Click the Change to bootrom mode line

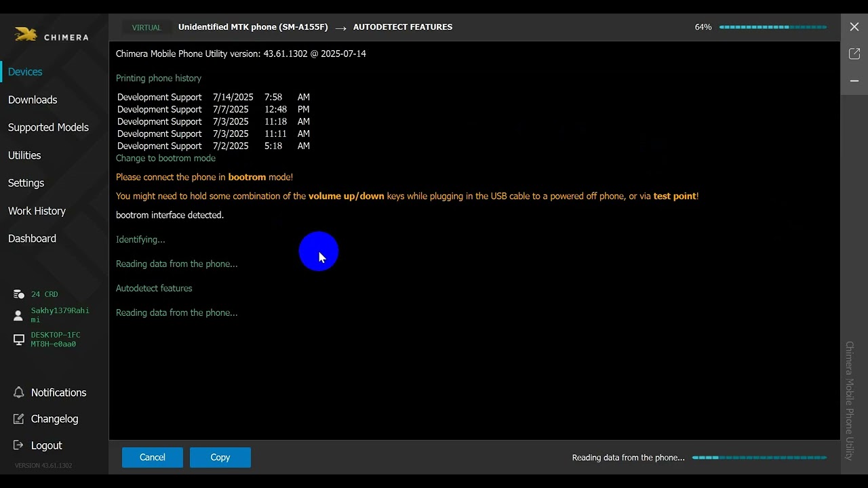pos(165,158)
